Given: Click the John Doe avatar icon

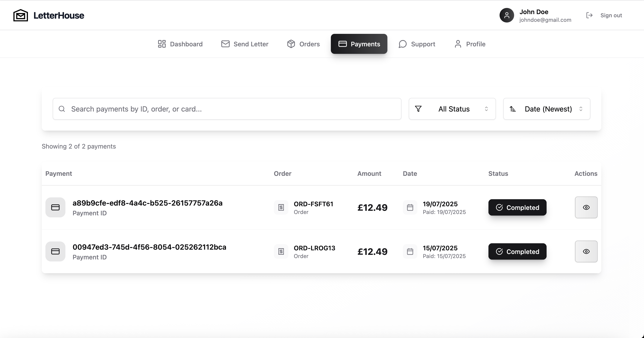Looking at the screenshot, I should pos(506,15).
